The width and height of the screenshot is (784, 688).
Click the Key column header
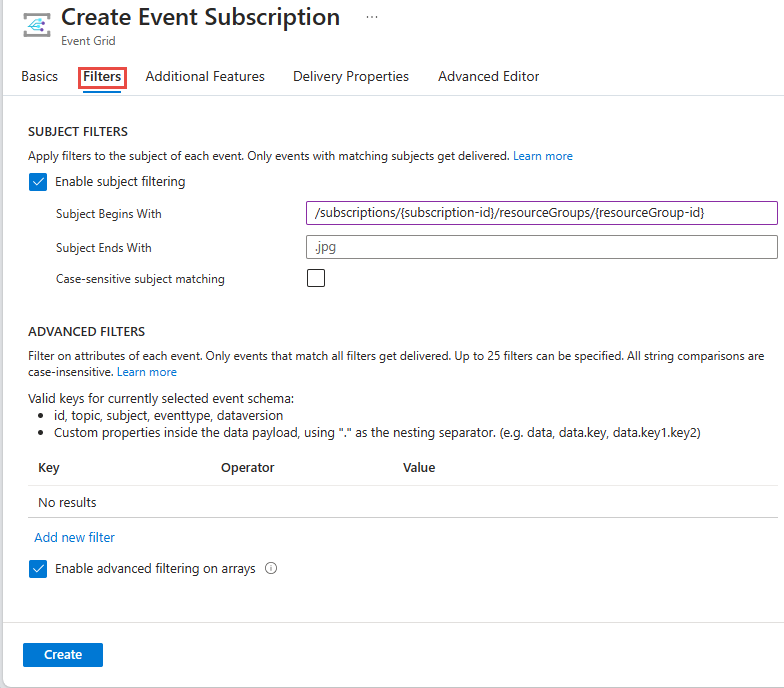click(x=49, y=468)
